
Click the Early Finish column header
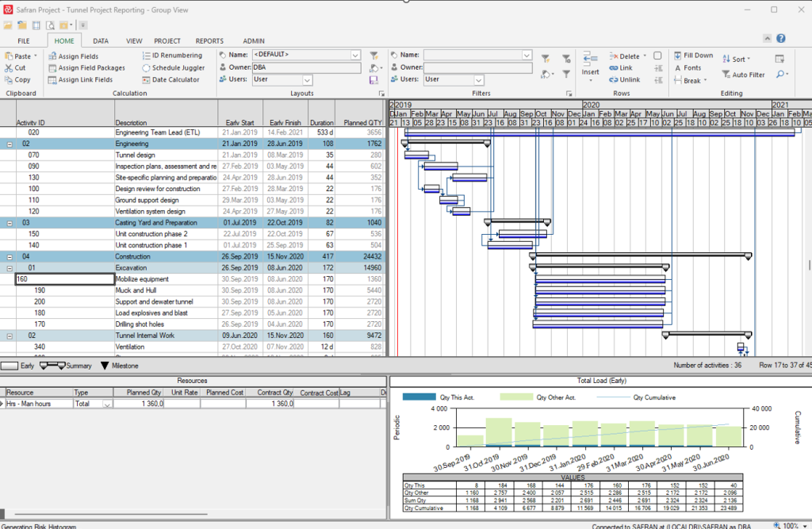pos(285,113)
